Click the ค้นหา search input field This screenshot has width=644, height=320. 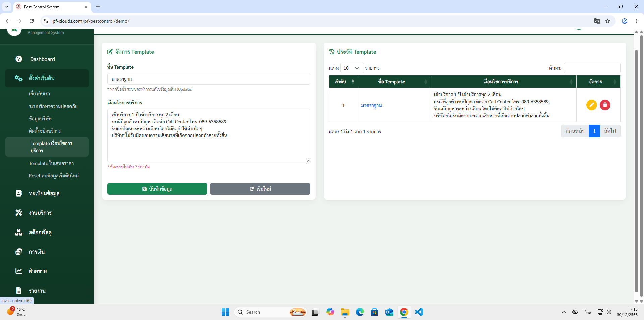pyautogui.click(x=592, y=68)
